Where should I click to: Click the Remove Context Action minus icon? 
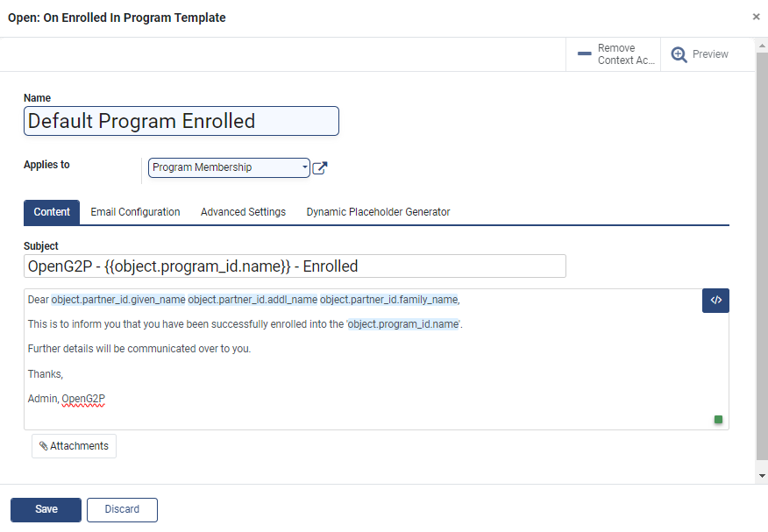coord(584,53)
